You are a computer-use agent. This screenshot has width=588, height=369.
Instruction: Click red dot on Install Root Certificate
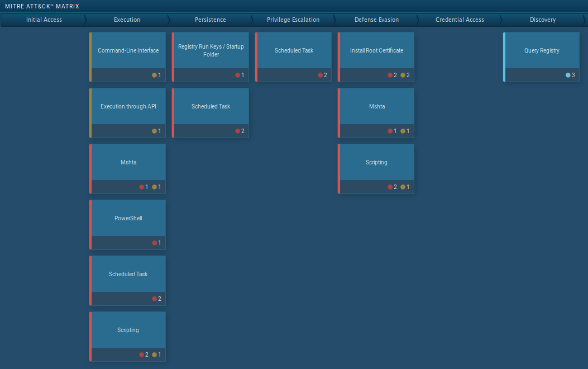pyautogui.click(x=390, y=75)
